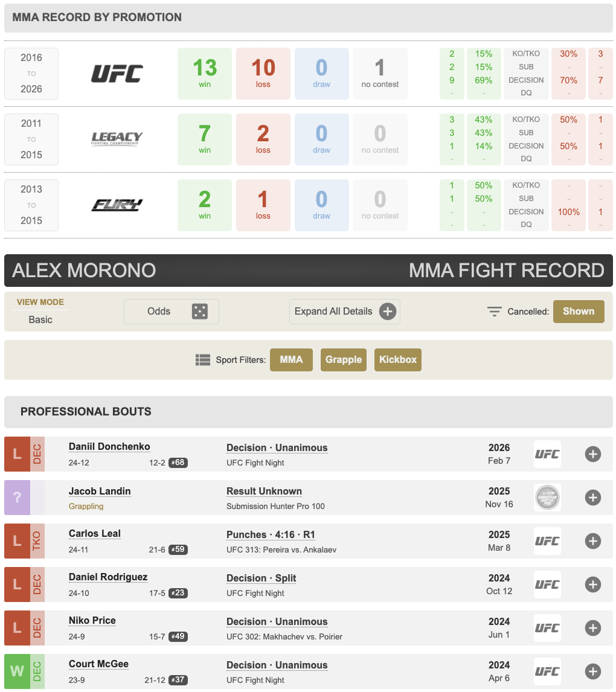Click the cancelled bouts filter lines icon
The width and height of the screenshot is (616, 692).
[495, 312]
